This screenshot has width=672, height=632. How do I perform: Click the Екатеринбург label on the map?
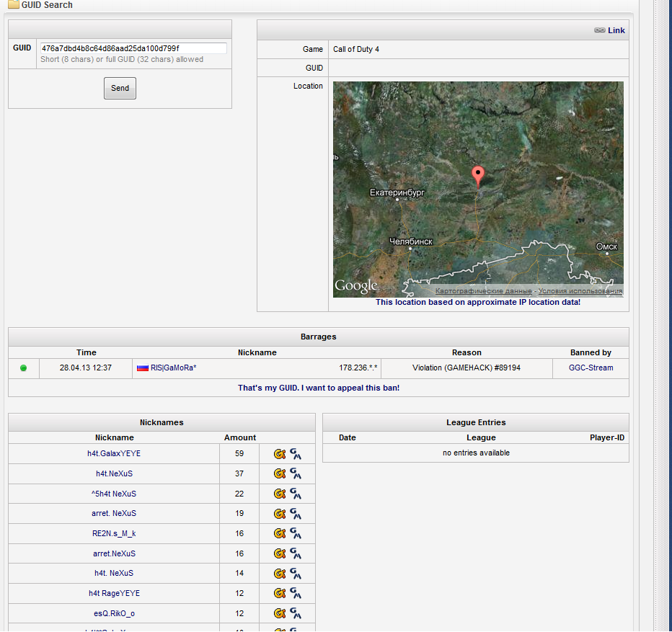click(x=397, y=193)
